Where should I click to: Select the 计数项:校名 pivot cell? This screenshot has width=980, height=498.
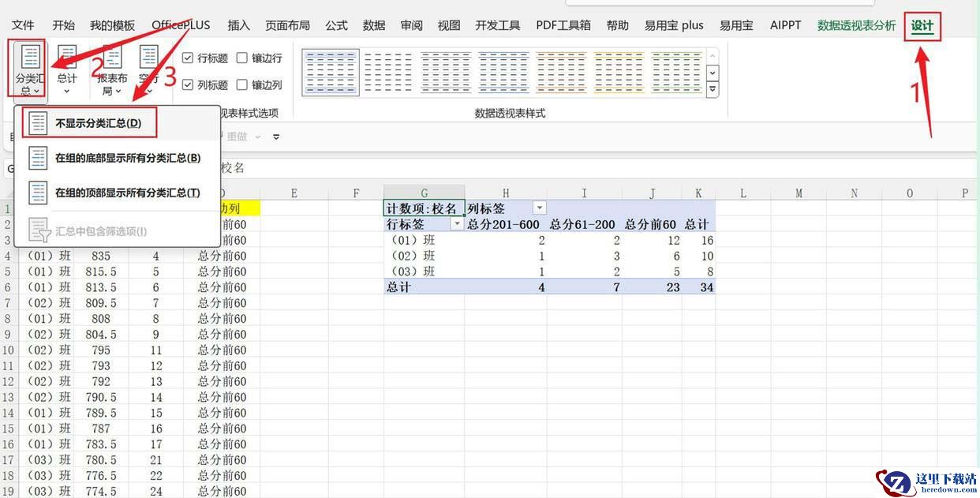(425, 208)
